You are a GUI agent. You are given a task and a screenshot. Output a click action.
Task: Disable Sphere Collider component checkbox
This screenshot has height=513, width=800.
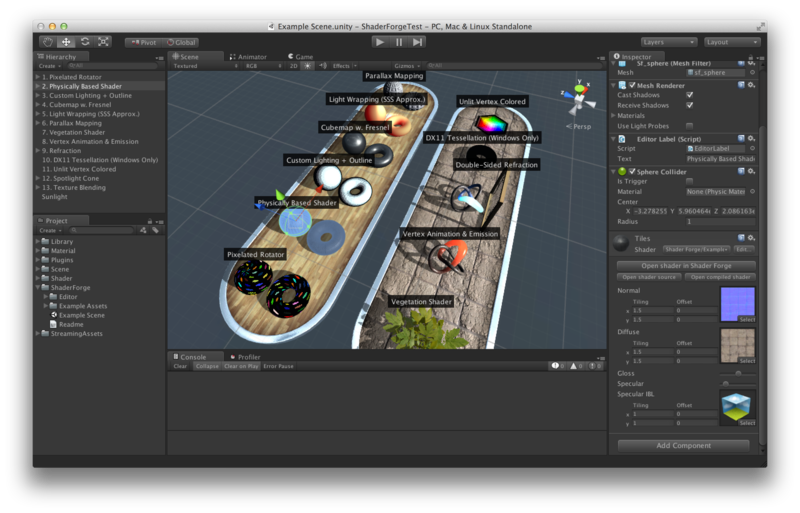click(x=632, y=172)
